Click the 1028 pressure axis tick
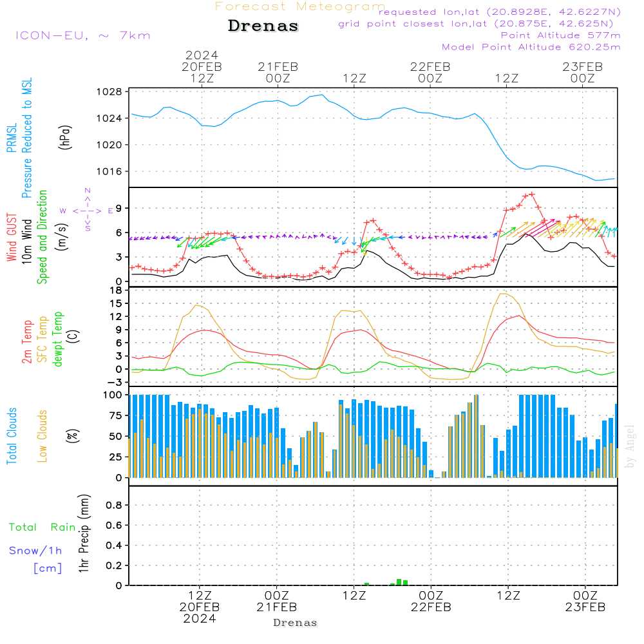 point(109,91)
